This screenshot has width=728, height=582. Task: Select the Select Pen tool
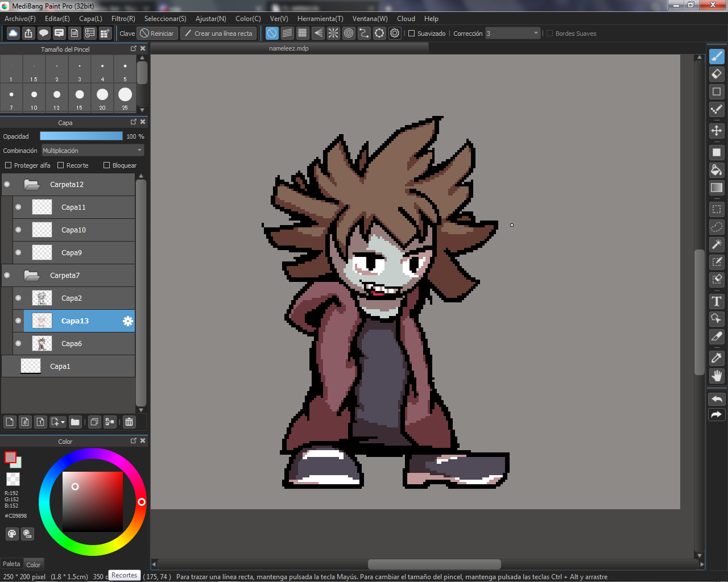717,262
